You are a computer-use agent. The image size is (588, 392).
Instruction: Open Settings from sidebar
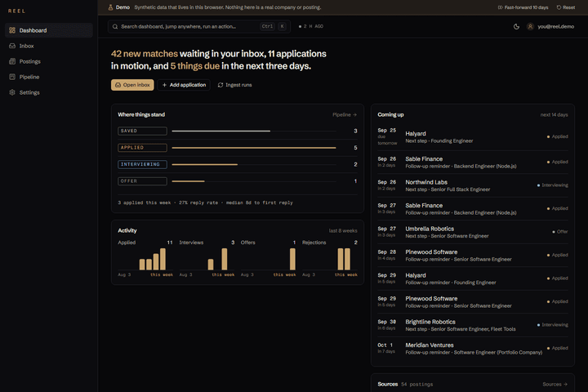[x=49, y=92]
